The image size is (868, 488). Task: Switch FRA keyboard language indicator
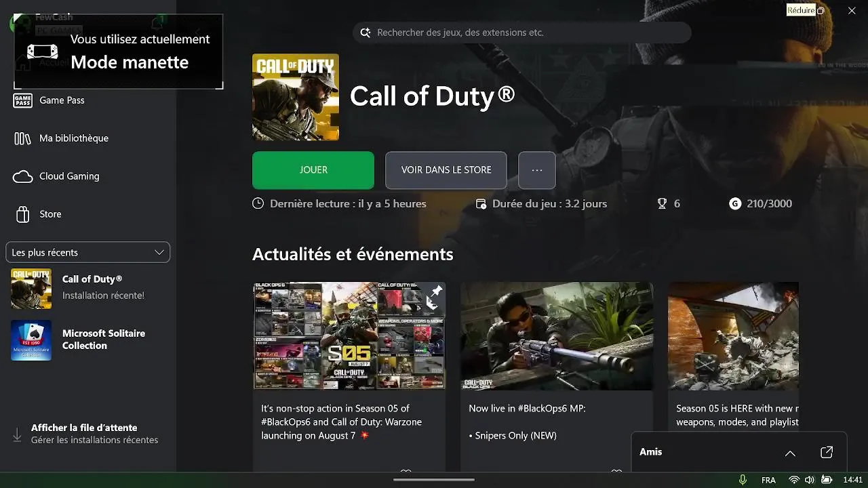768,480
